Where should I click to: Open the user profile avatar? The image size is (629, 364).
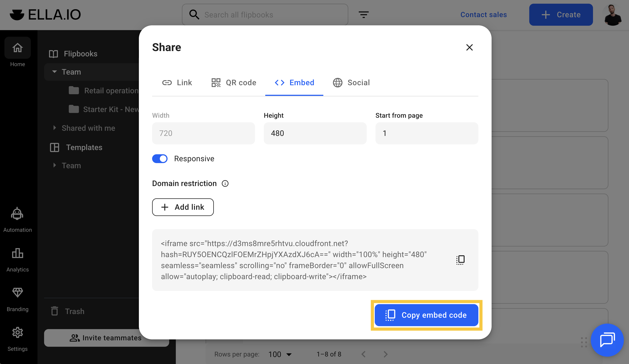pos(613,15)
